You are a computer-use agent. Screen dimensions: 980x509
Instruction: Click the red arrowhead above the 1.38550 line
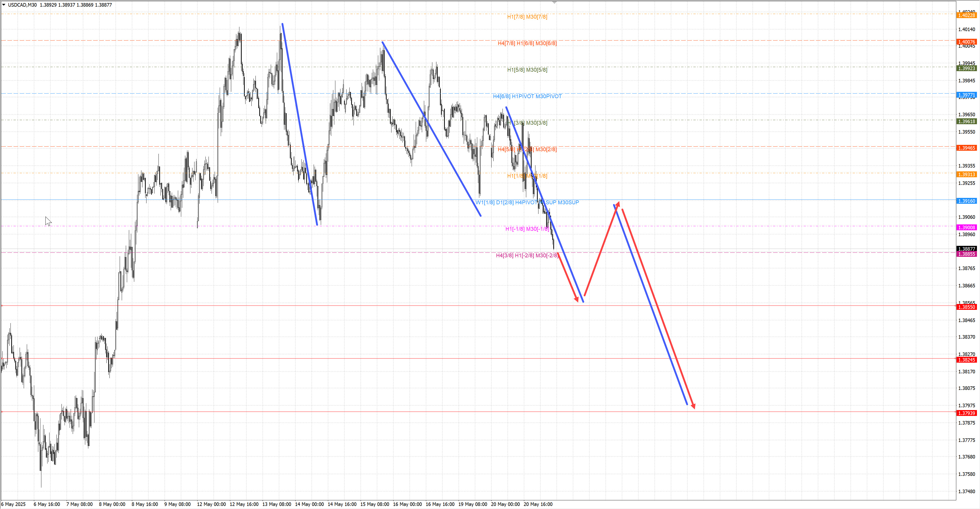pos(576,300)
